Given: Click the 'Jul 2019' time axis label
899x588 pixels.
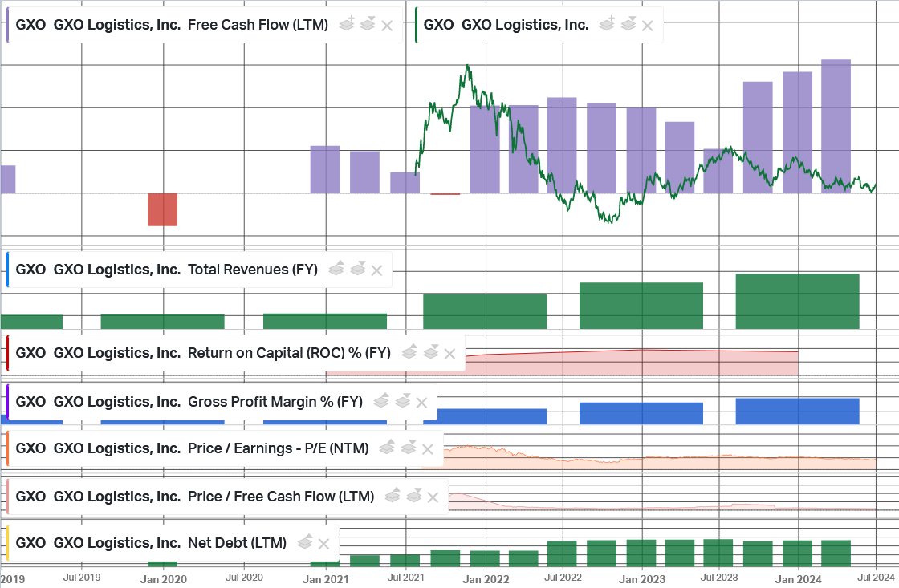Looking at the screenshot, I should (x=81, y=578).
